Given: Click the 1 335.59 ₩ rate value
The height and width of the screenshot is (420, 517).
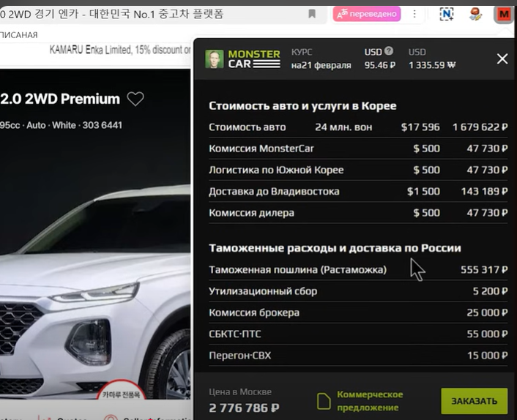Looking at the screenshot, I should point(432,65).
